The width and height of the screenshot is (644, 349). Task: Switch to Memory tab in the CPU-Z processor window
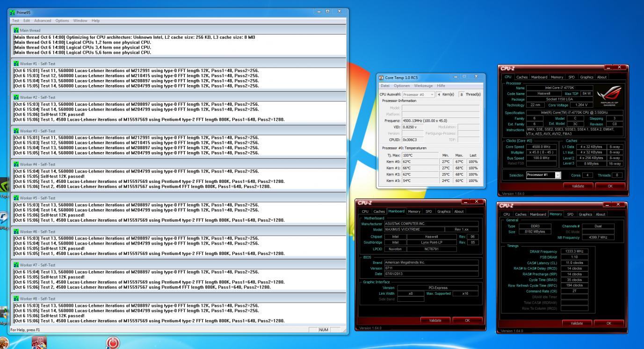557,77
